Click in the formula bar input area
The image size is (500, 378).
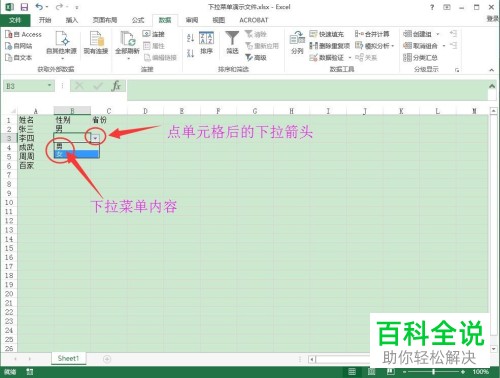click(307, 90)
